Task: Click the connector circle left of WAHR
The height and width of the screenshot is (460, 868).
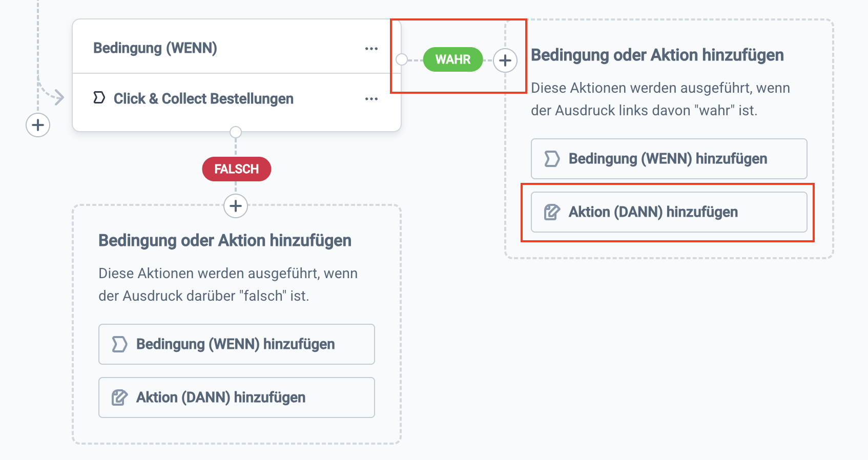Action: point(402,60)
